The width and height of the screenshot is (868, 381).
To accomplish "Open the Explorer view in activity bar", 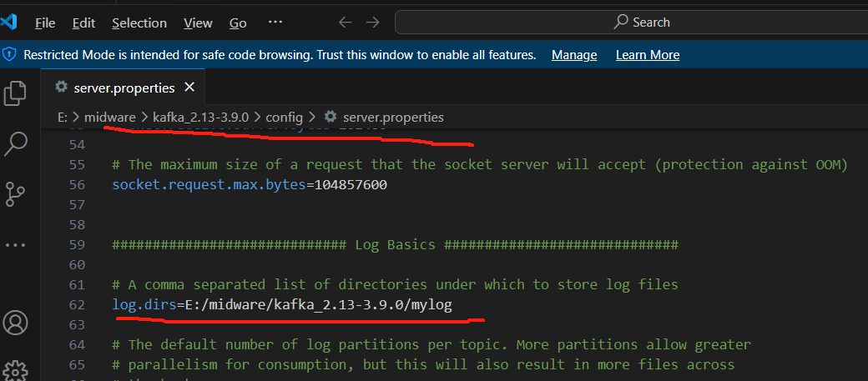I will 16,93.
